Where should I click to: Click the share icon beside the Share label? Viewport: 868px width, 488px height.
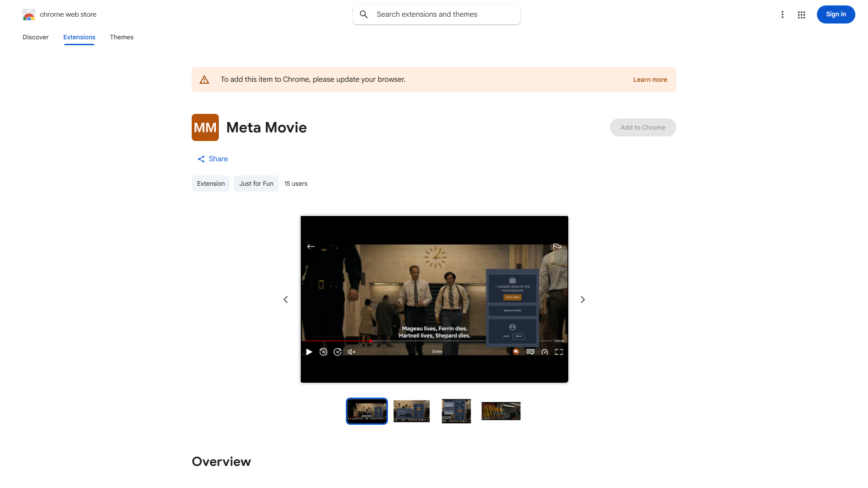click(201, 159)
